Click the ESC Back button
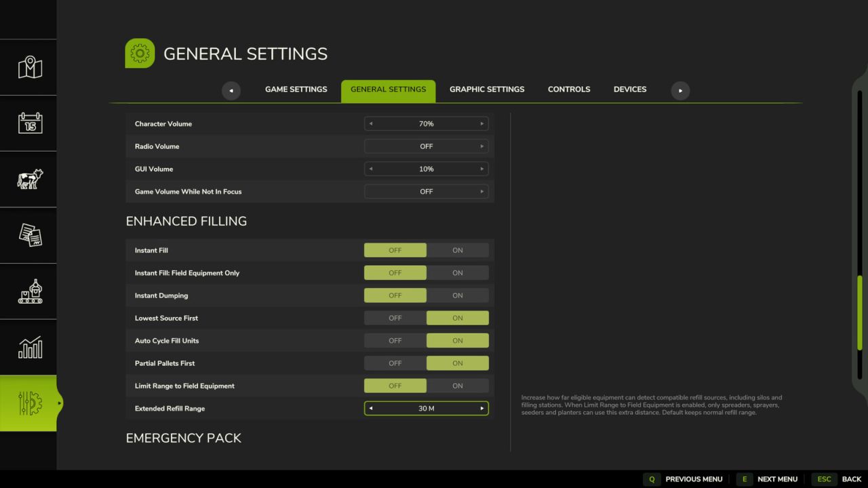 click(x=837, y=479)
